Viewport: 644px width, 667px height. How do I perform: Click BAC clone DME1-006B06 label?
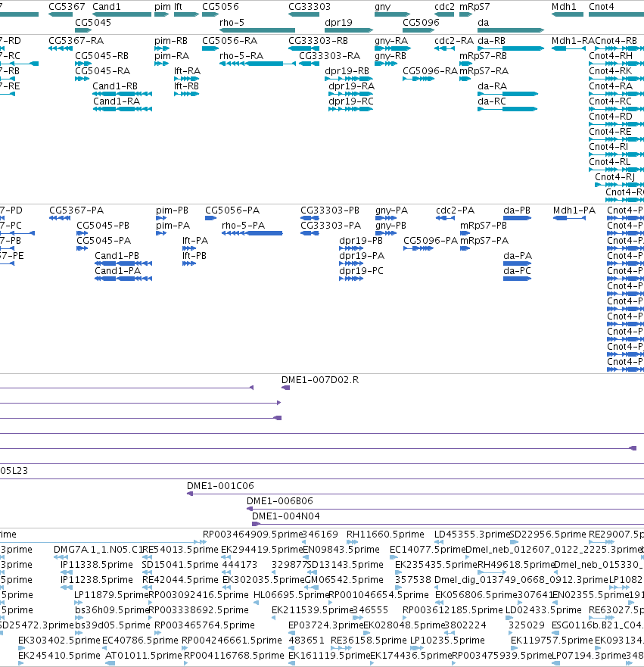point(280,500)
